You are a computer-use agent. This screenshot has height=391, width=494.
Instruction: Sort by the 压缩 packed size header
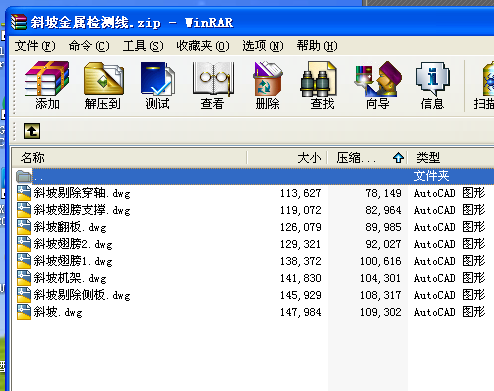[x=367, y=158]
